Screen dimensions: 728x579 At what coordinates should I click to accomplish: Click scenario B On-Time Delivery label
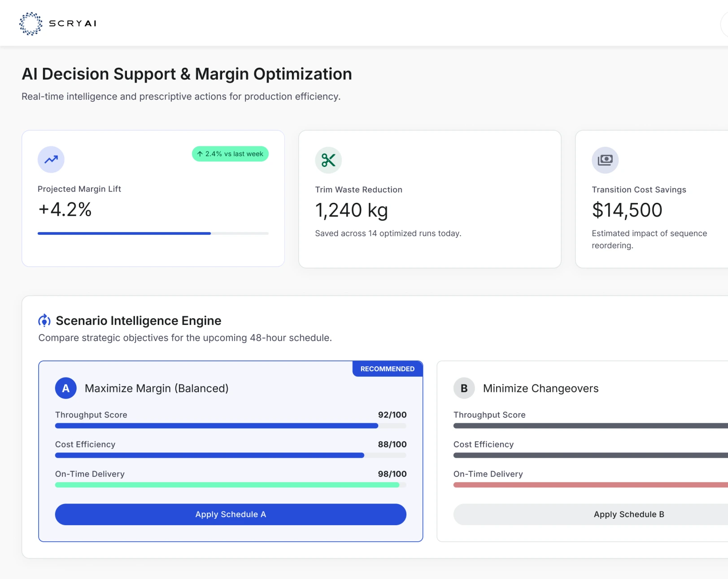(x=488, y=474)
